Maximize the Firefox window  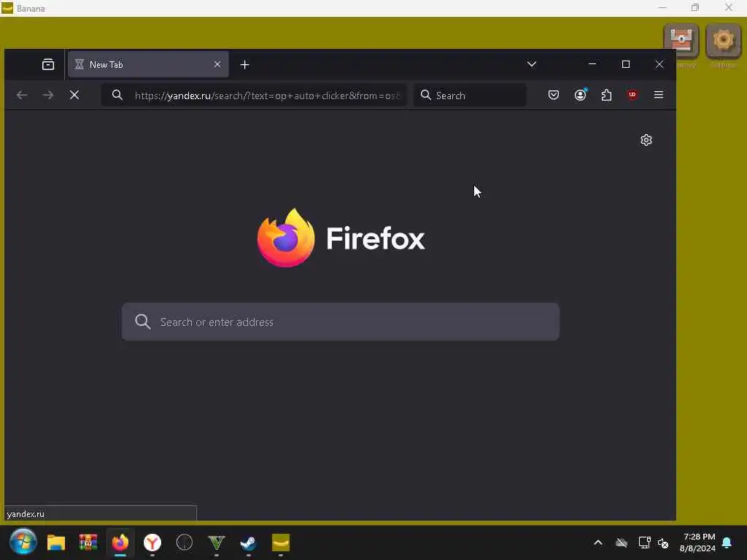[626, 64]
